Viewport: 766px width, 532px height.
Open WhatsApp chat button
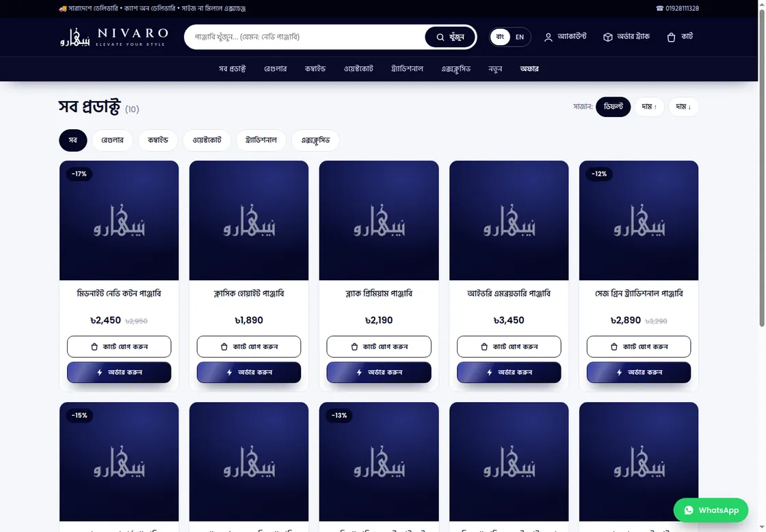coord(711,510)
